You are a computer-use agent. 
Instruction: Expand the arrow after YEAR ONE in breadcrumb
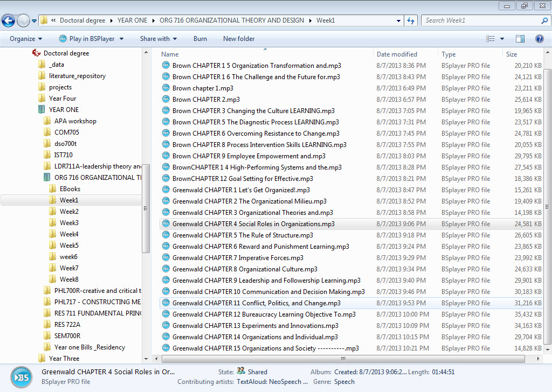point(154,21)
